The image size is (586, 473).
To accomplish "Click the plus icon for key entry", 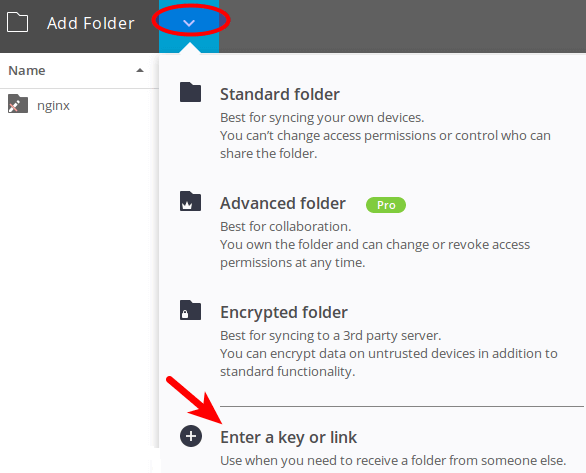I will [191, 436].
